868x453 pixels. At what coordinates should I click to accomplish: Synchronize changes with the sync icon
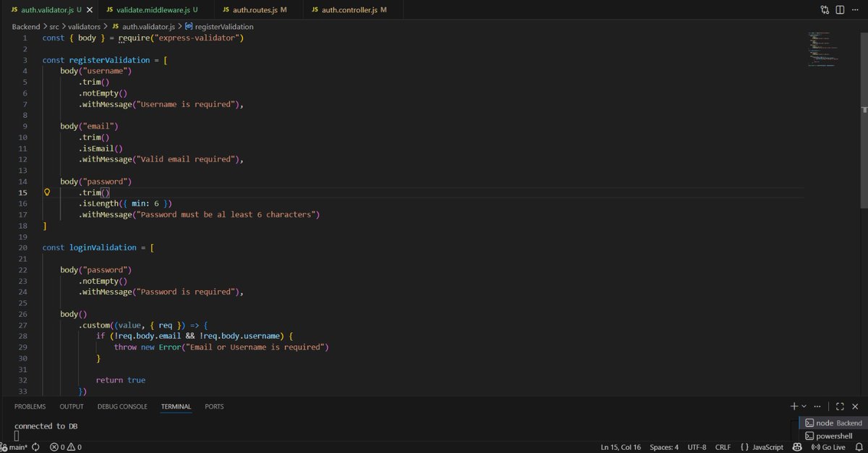[35, 447]
